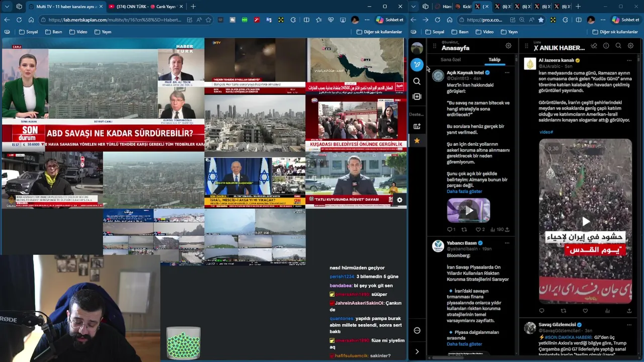Viewport: 644px width, 362px height.
Task: Switch to Kick tab in right window
Action: pyautogui.click(x=464, y=7)
